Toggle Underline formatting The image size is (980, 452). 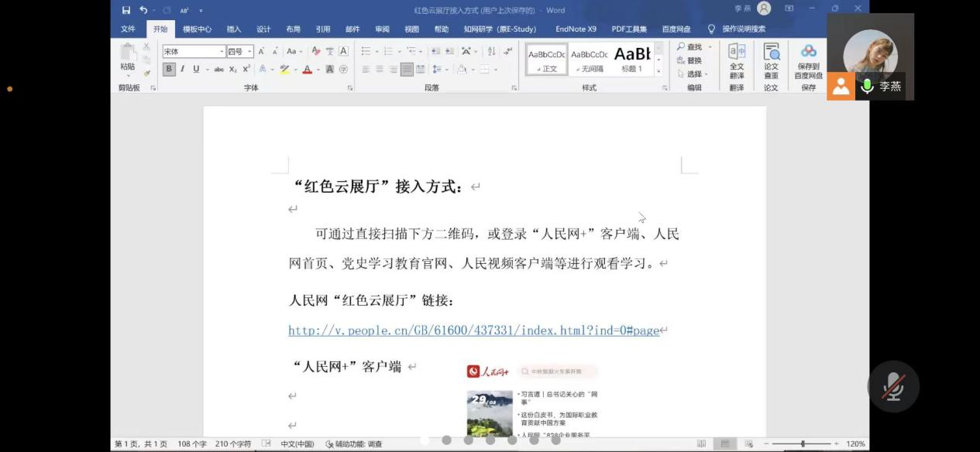click(196, 69)
